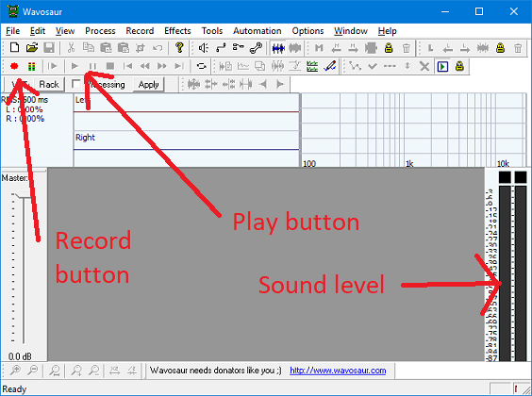Viewport: 532px width, 396px height.
Task: Click the Wavosaur donators message text
Action: pyautogui.click(x=215, y=371)
